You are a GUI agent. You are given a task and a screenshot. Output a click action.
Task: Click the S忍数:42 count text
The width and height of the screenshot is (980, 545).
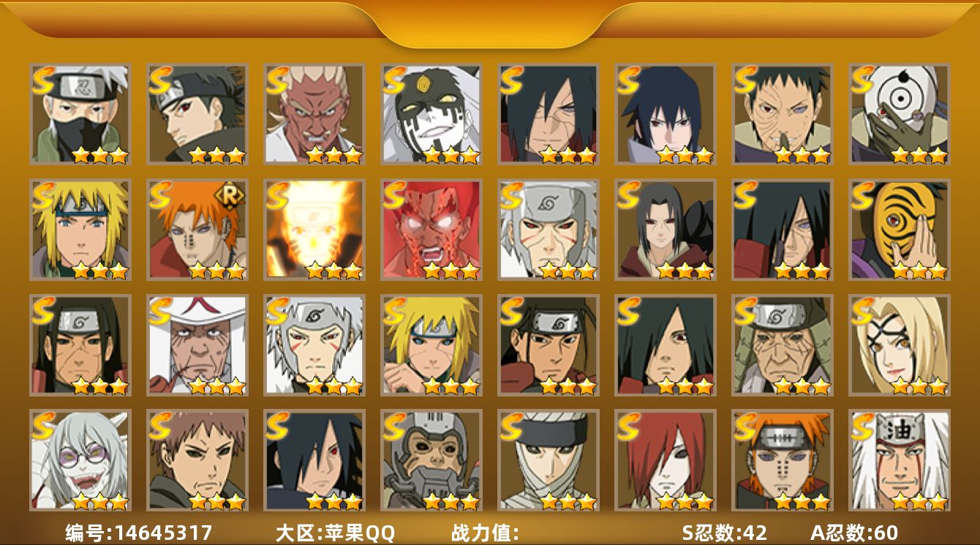pyautogui.click(x=725, y=533)
